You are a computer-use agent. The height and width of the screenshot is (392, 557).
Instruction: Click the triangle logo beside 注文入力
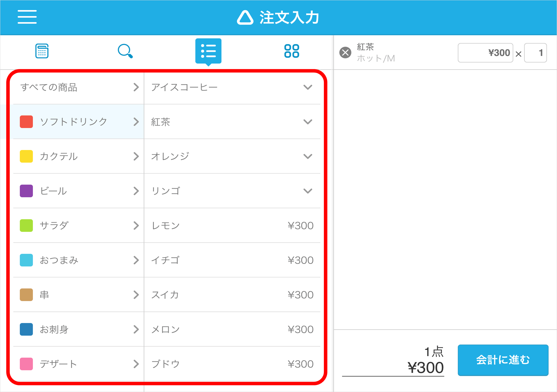(245, 18)
